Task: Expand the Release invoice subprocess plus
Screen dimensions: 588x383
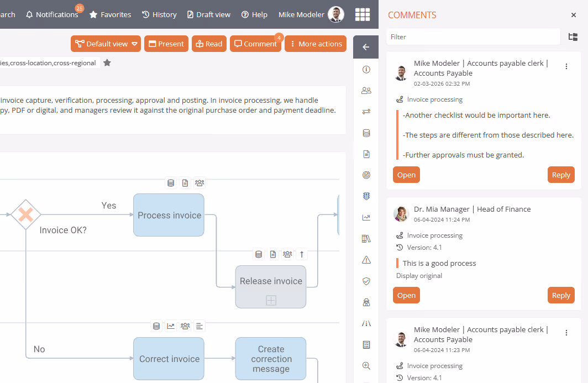Action: click(271, 300)
